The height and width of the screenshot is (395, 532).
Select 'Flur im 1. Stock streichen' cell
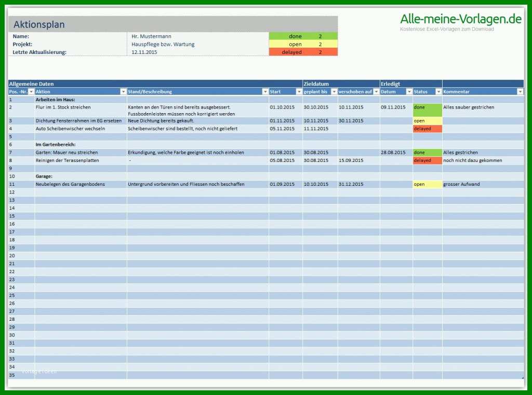[x=81, y=111]
